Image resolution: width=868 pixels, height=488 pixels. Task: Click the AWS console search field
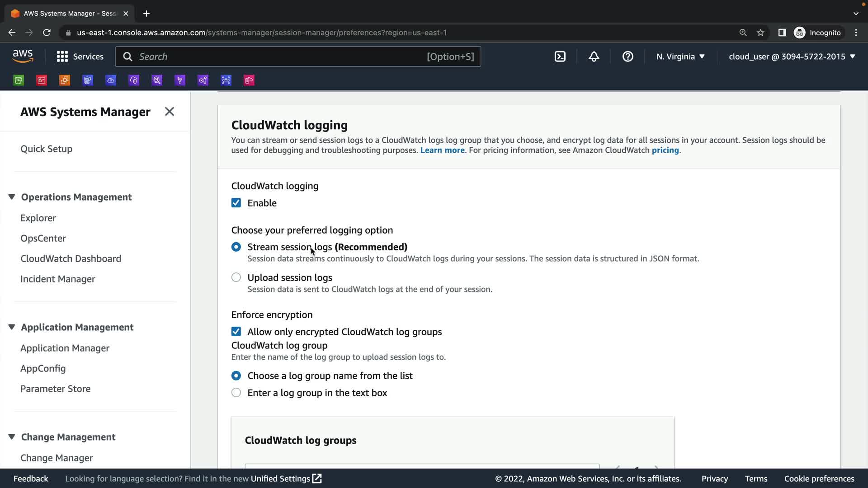click(280, 56)
